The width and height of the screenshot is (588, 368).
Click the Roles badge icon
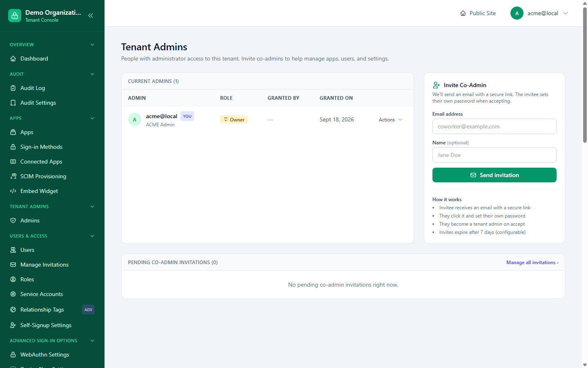[x=13, y=279]
